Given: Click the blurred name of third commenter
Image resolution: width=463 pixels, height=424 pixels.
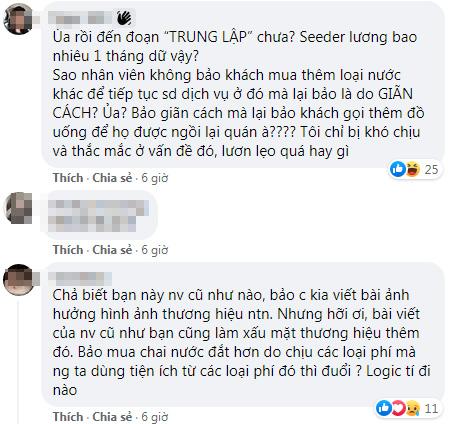Looking at the screenshot, I should pyautogui.click(x=80, y=278).
